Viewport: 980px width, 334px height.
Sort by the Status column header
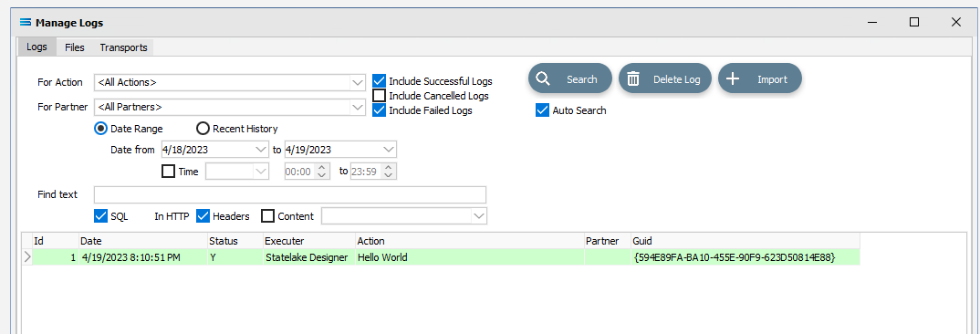(235, 241)
